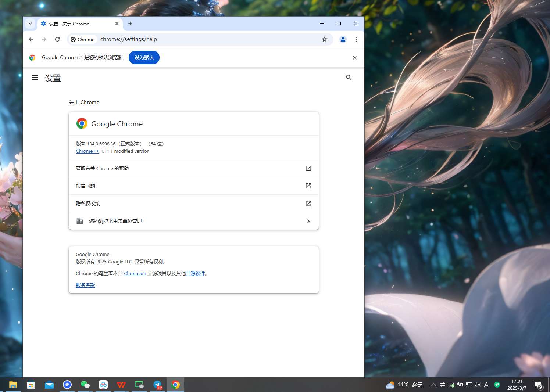Click external link icon for 报告问题
The width and height of the screenshot is (550, 392).
point(308,186)
